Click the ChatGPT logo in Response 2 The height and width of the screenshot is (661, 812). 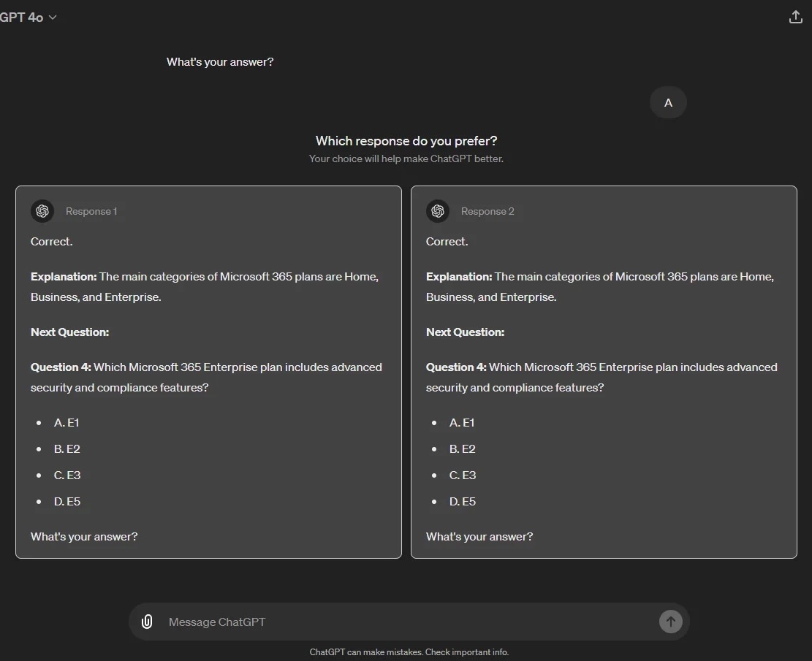point(438,211)
